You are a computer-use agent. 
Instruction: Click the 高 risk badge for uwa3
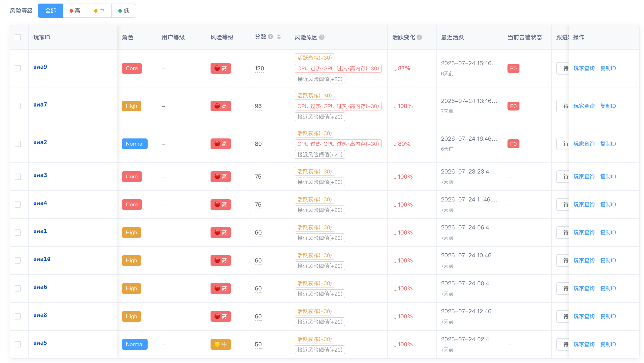(x=221, y=177)
